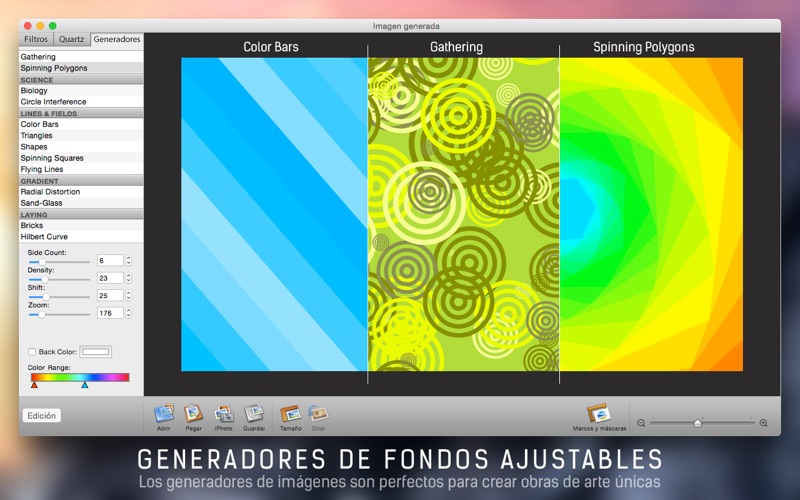Click the Zoom value stepper arrows
Image resolution: width=800 pixels, height=500 pixels.
[x=129, y=313]
